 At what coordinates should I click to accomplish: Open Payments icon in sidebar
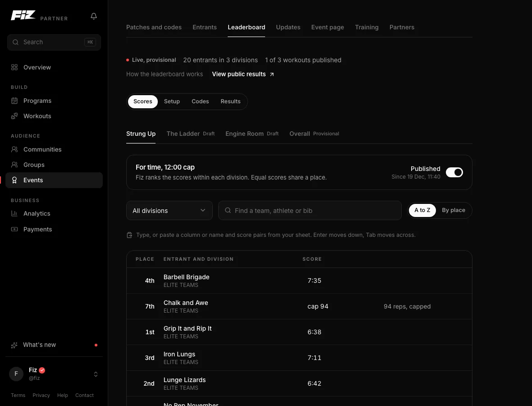14,229
